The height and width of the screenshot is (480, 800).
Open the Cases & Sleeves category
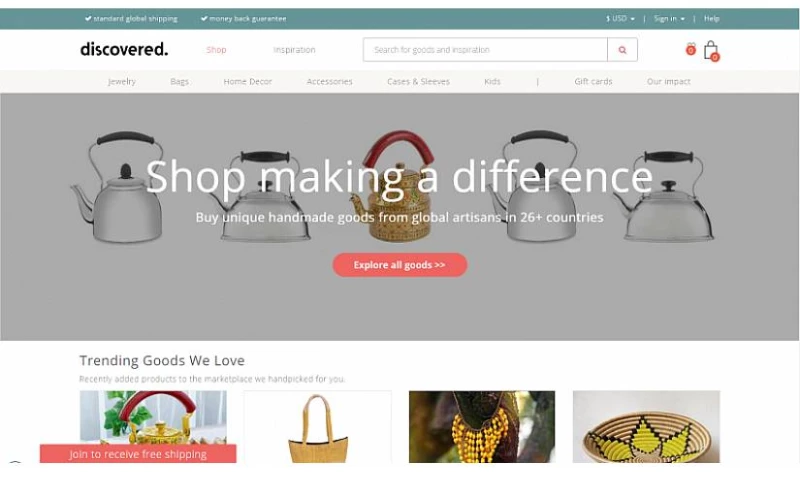(x=418, y=82)
